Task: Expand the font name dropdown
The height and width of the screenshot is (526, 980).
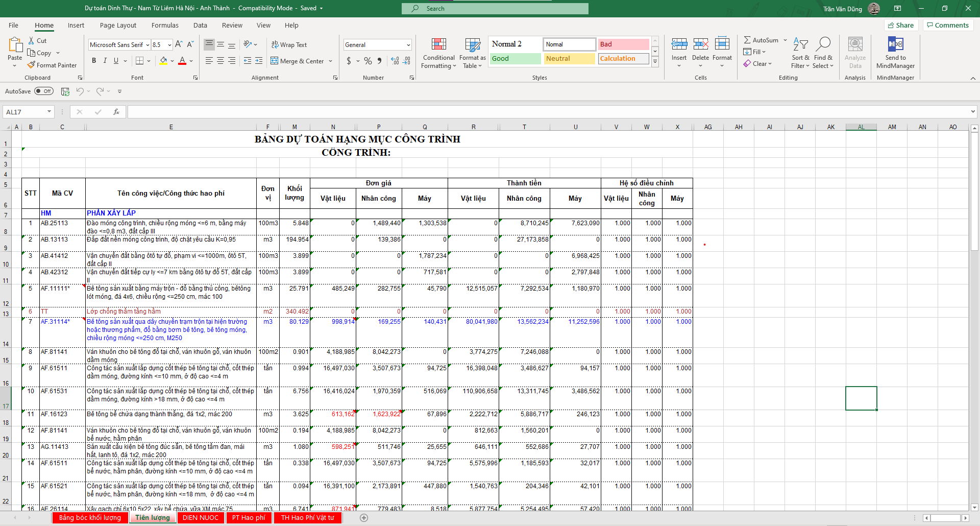Action: pyautogui.click(x=148, y=45)
